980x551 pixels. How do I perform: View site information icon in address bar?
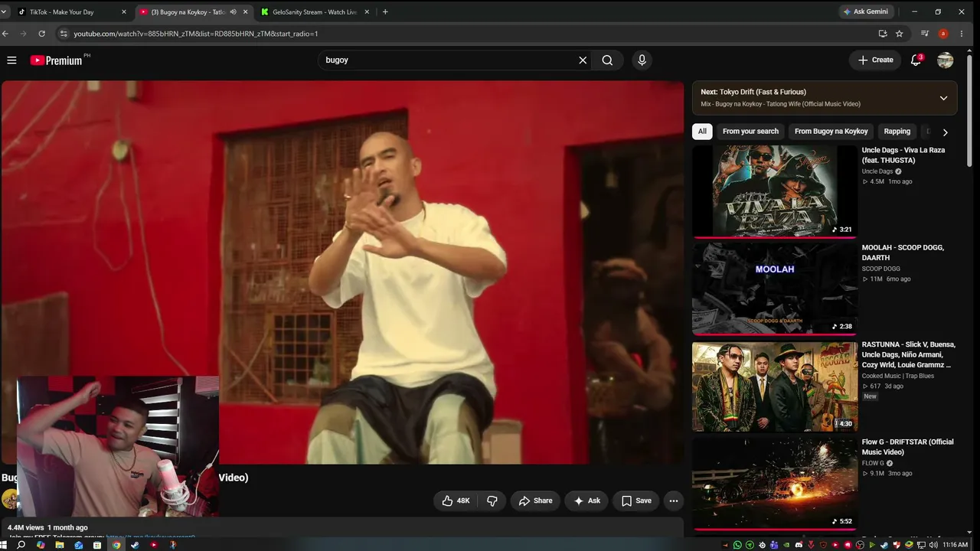click(64, 34)
